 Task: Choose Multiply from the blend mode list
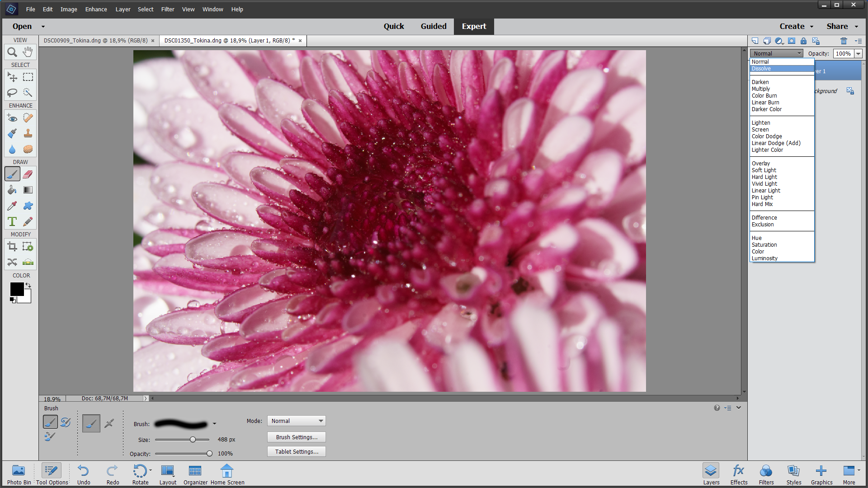click(x=761, y=89)
